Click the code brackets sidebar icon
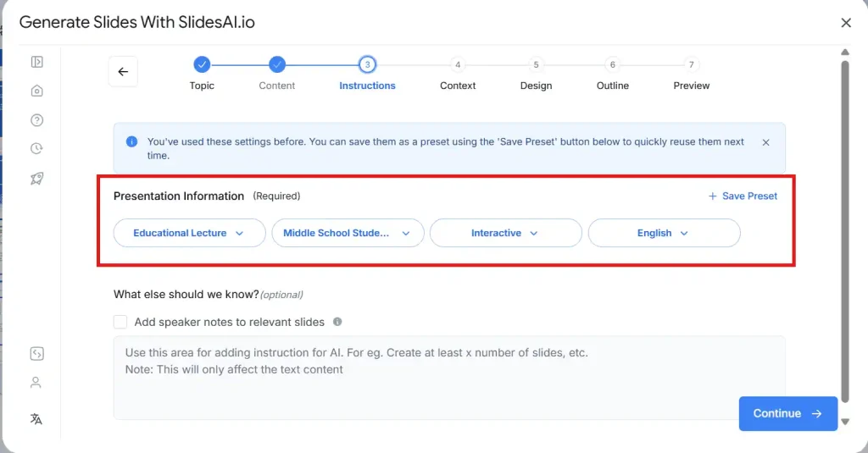This screenshot has width=868, height=453. [36, 354]
